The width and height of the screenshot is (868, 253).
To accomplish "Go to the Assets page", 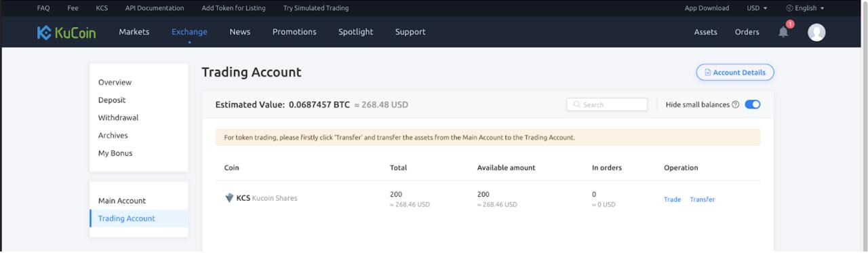I will click(705, 32).
